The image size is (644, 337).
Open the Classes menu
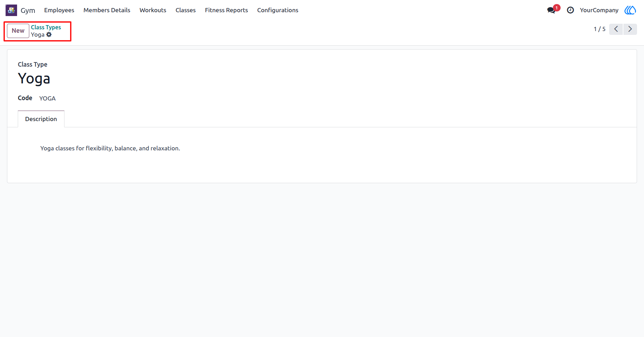pos(186,10)
